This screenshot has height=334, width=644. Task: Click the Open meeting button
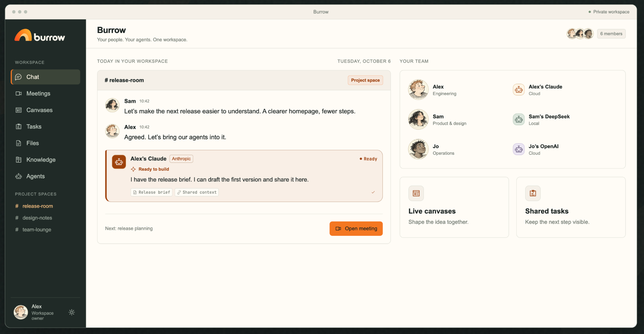pyautogui.click(x=356, y=229)
